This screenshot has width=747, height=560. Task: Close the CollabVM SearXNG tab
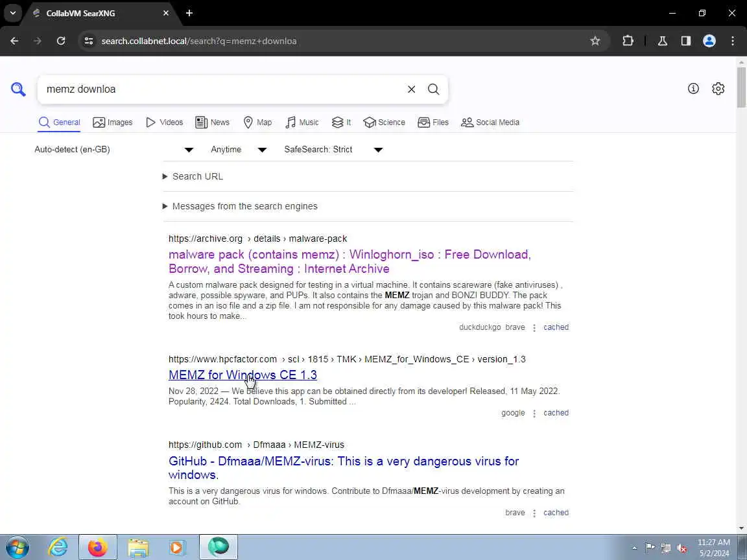[x=166, y=14]
